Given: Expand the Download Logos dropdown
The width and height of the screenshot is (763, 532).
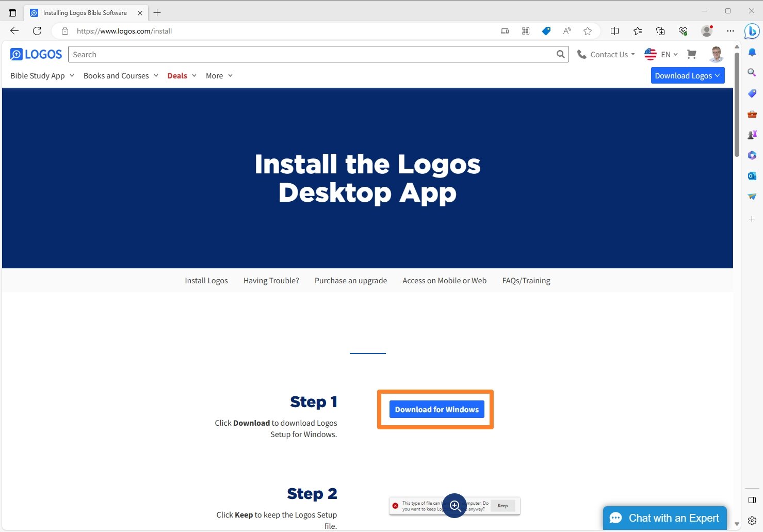Looking at the screenshot, I should (x=687, y=75).
